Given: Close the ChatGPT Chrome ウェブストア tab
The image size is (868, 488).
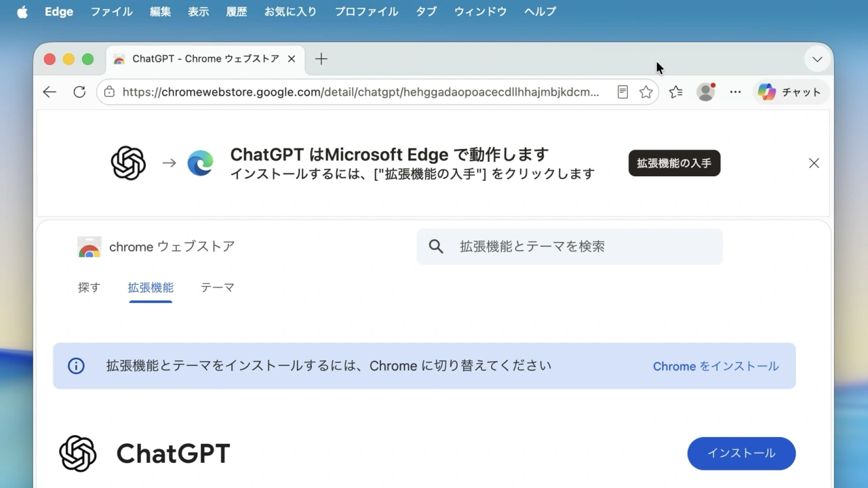Looking at the screenshot, I should [x=292, y=59].
